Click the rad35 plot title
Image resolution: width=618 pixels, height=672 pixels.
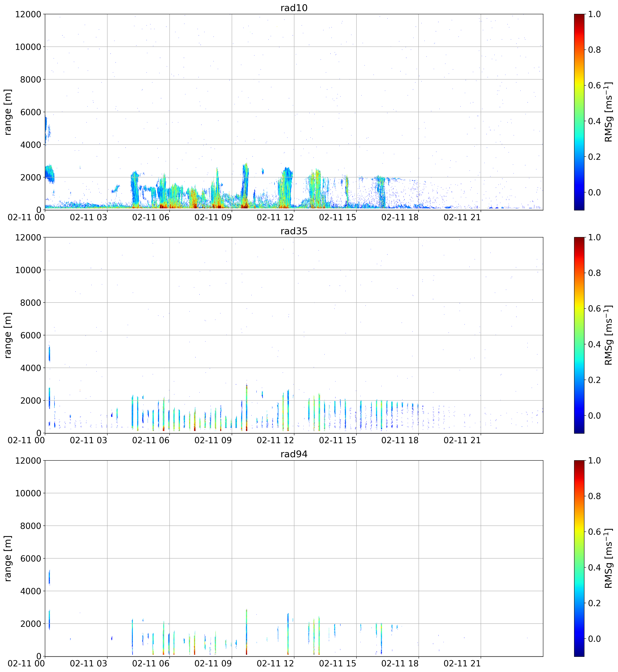pos(294,231)
